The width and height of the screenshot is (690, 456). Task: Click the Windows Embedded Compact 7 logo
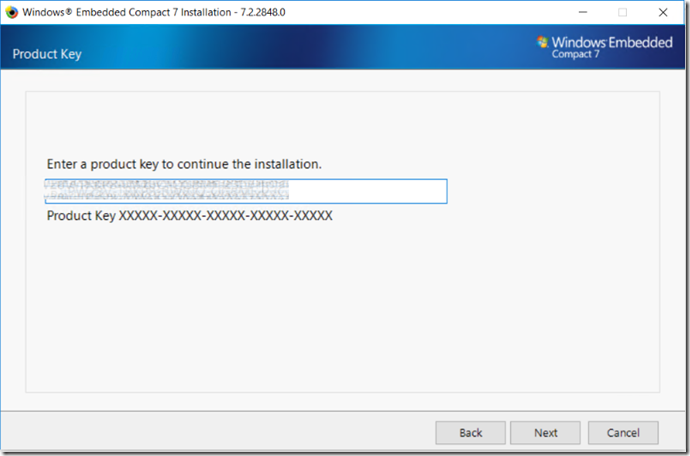pos(605,47)
